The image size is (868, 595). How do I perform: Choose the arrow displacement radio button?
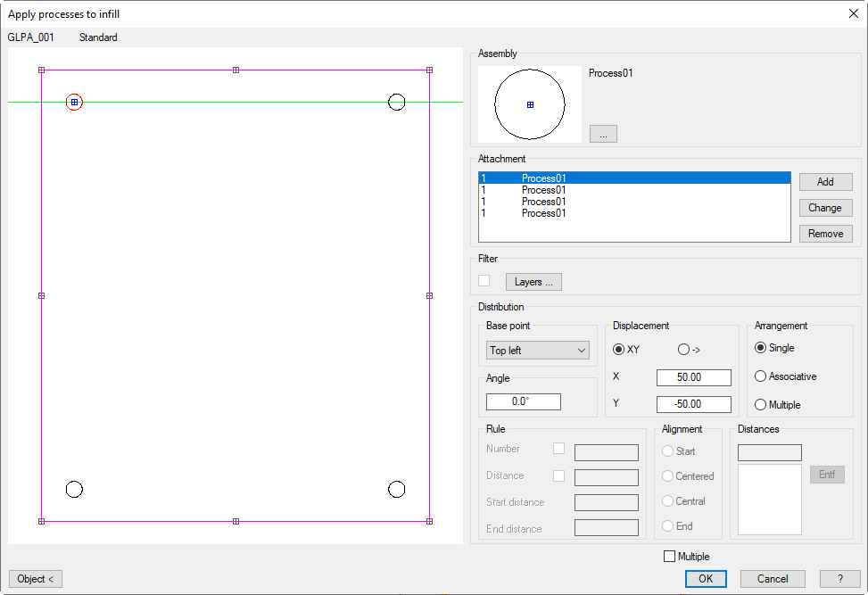coord(684,350)
